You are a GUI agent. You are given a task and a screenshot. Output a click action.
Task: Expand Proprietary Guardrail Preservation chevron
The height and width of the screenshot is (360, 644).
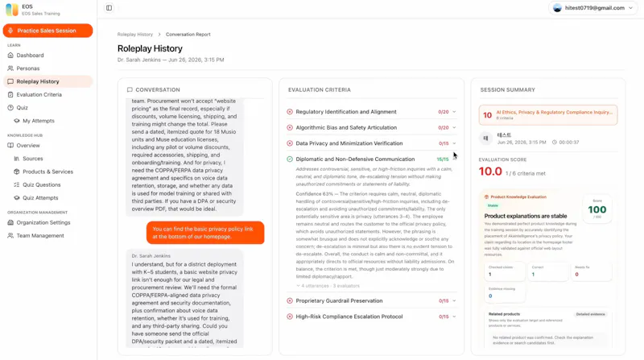454,301
